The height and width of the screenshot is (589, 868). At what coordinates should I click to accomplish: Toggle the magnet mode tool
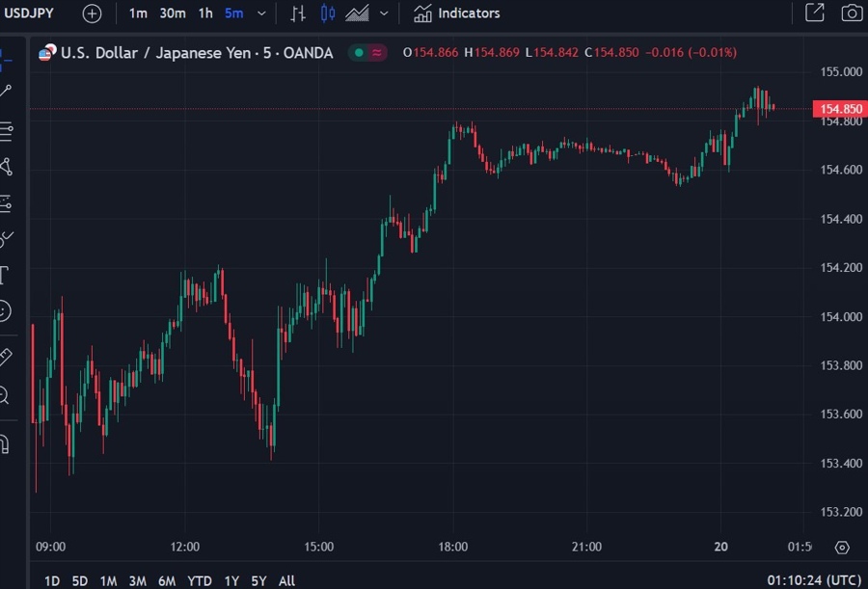[x=5, y=444]
